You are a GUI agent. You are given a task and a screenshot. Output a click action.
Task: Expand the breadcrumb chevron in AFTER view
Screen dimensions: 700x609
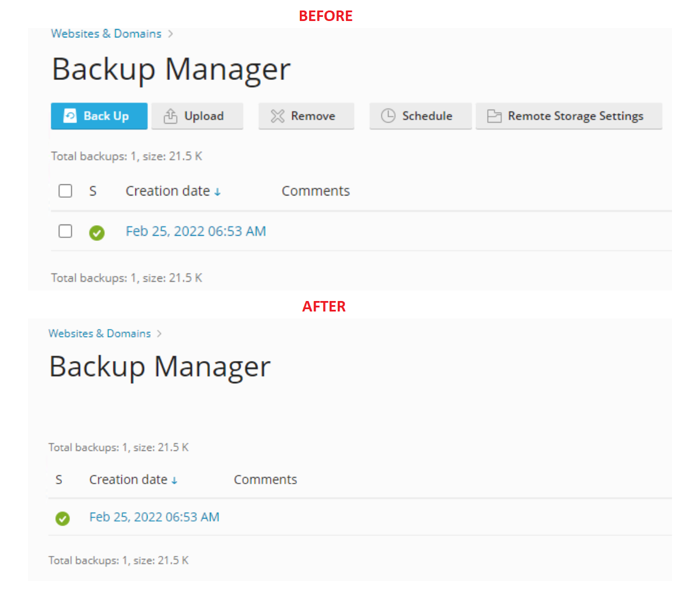(159, 334)
